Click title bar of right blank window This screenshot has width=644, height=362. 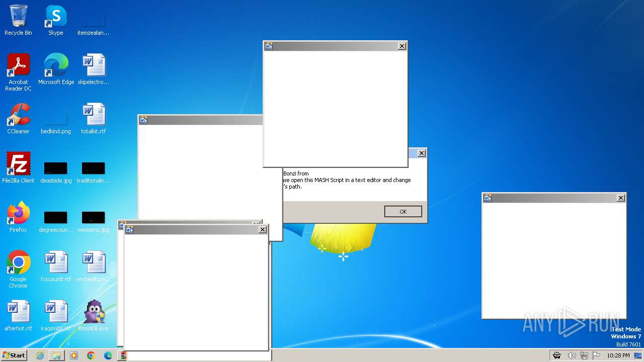[x=553, y=198]
